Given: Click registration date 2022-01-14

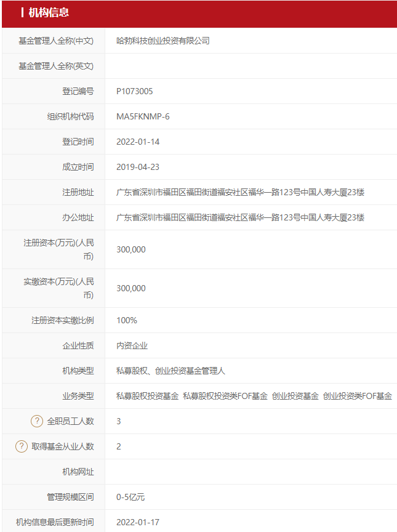Looking at the screenshot, I should pyautogui.click(x=138, y=142).
